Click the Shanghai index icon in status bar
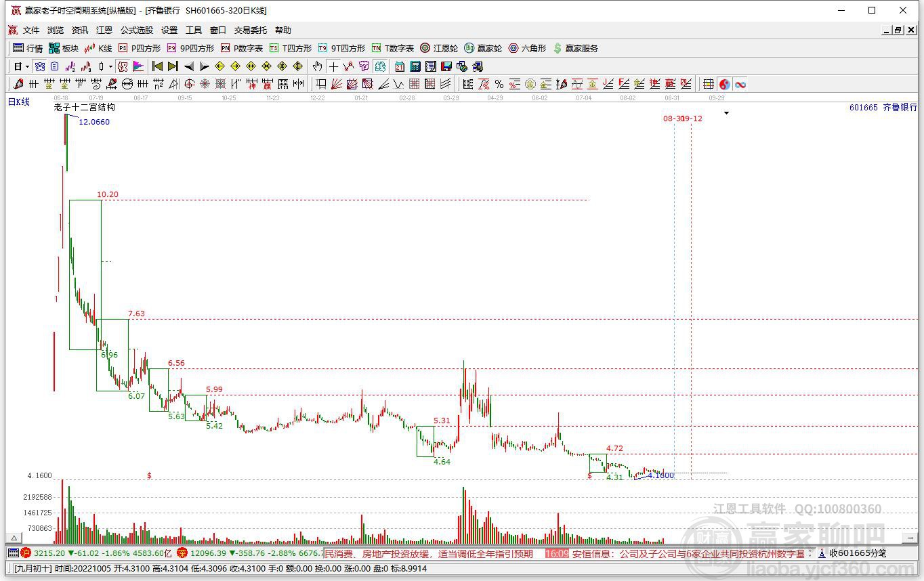This screenshot has height=581, width=924. pos(26,553)
